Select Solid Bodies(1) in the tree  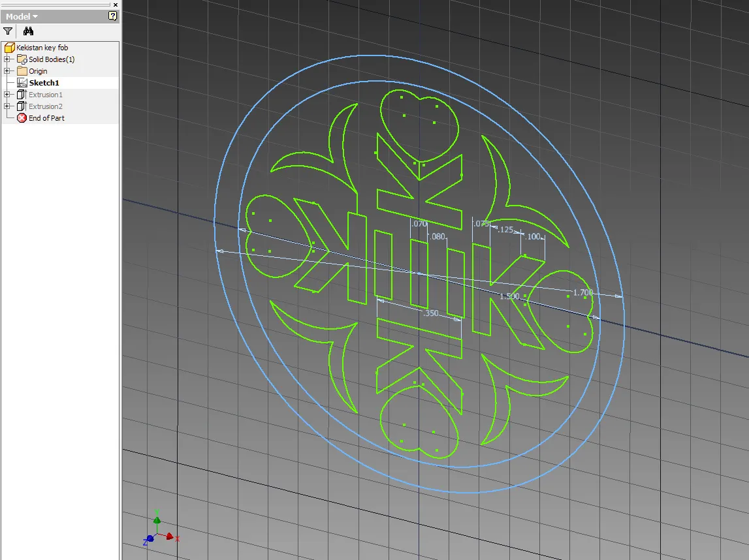[x=52, y=59]
